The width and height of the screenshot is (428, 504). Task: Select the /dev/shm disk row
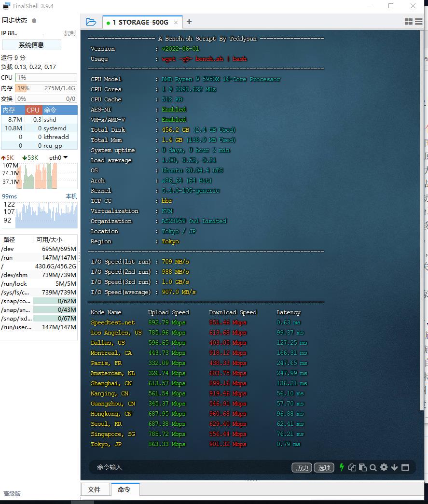[x=39, y=275]
